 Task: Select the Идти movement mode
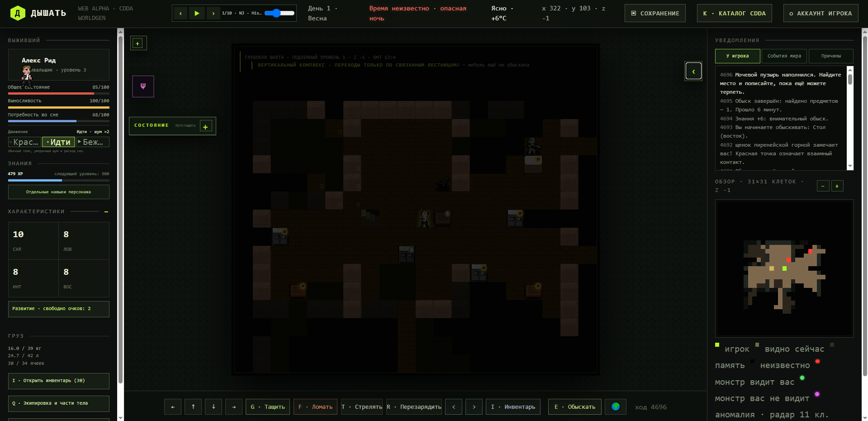[59, 142]
